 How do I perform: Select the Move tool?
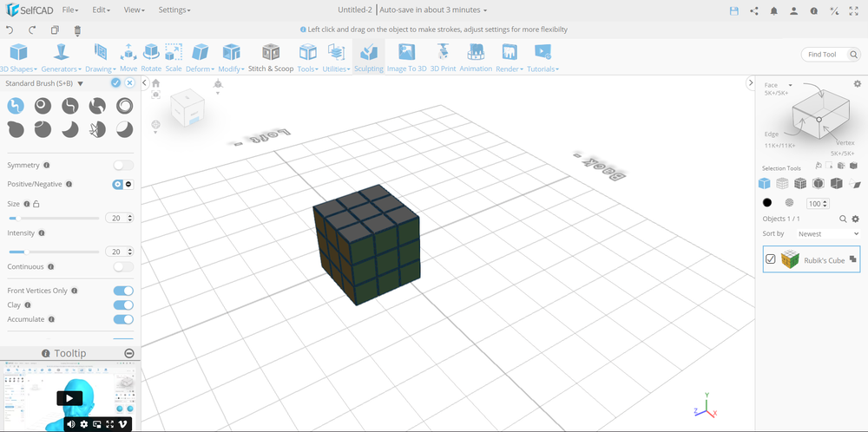[x=128, y=57]
